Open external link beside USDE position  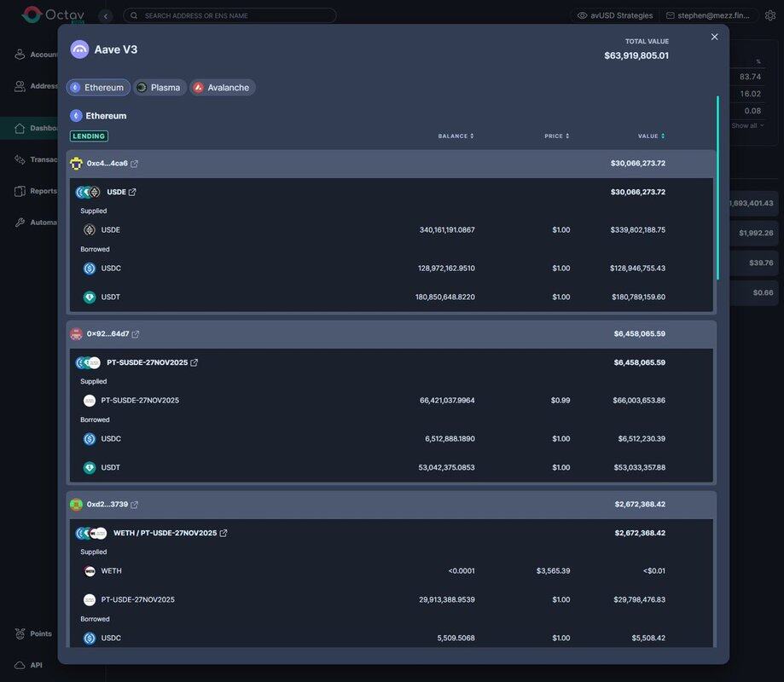pos(132,193)
